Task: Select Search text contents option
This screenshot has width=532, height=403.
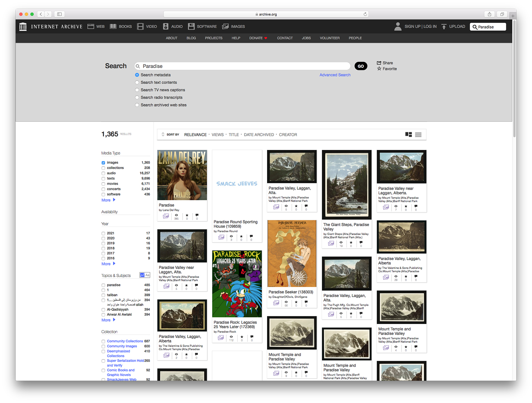Action: coord(137,83)
